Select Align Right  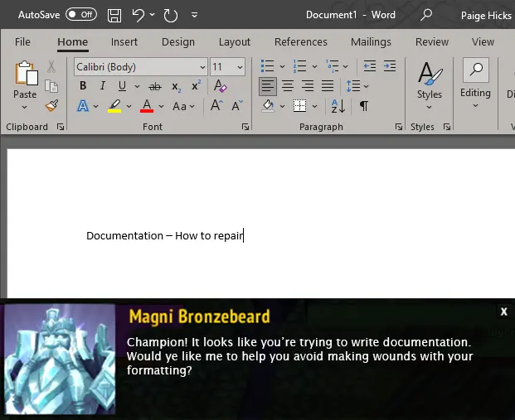tap(308, 86)
